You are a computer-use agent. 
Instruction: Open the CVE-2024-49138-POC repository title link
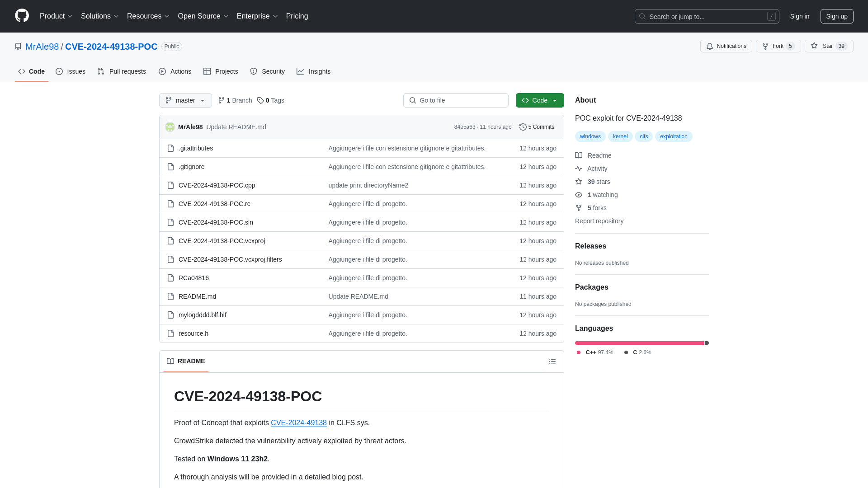point(111,47)
